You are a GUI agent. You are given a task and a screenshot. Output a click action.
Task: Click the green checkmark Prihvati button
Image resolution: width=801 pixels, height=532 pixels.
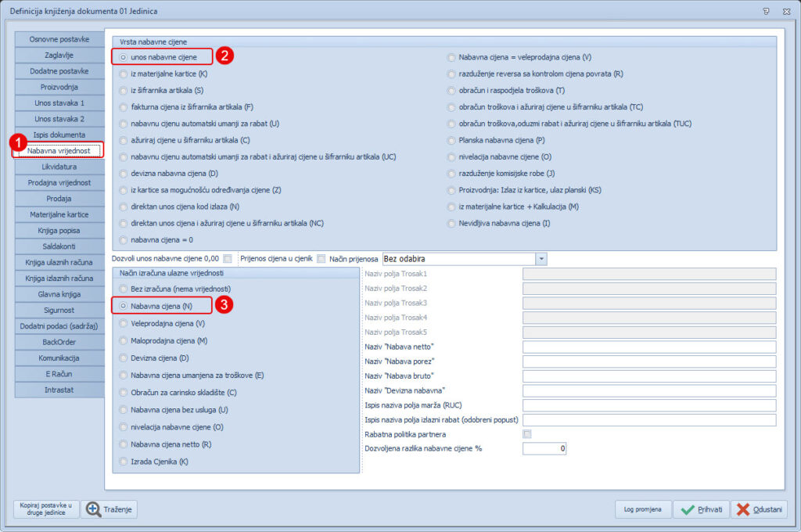700,509
